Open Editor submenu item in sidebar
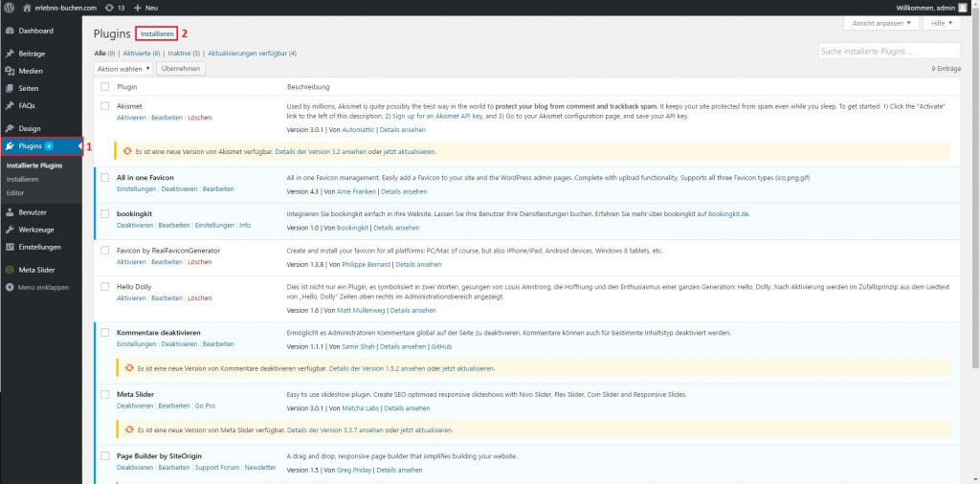980x484 pixels. click(x=15, y=193)
